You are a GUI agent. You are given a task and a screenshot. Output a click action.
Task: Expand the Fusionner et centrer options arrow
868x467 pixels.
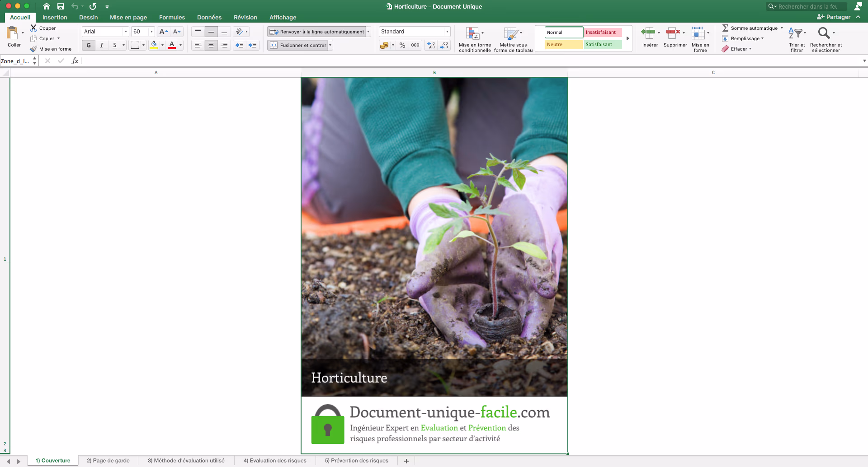(x=330, y=45)
